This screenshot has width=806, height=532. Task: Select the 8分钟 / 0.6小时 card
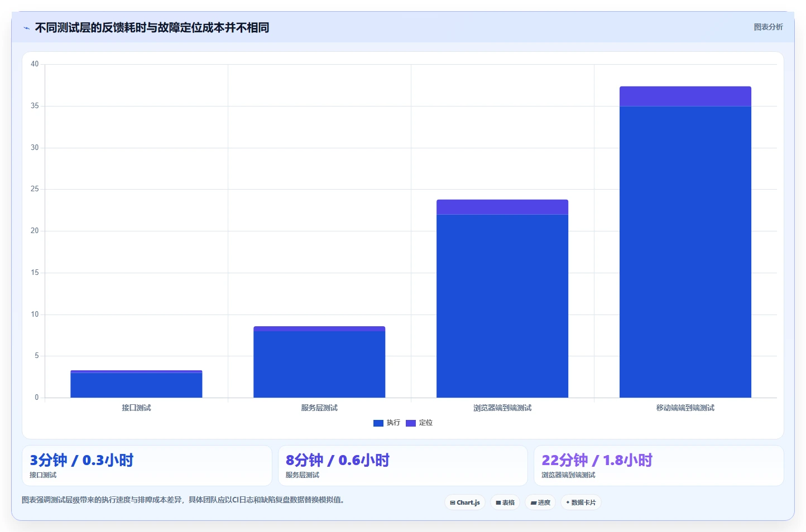point(402,466)
